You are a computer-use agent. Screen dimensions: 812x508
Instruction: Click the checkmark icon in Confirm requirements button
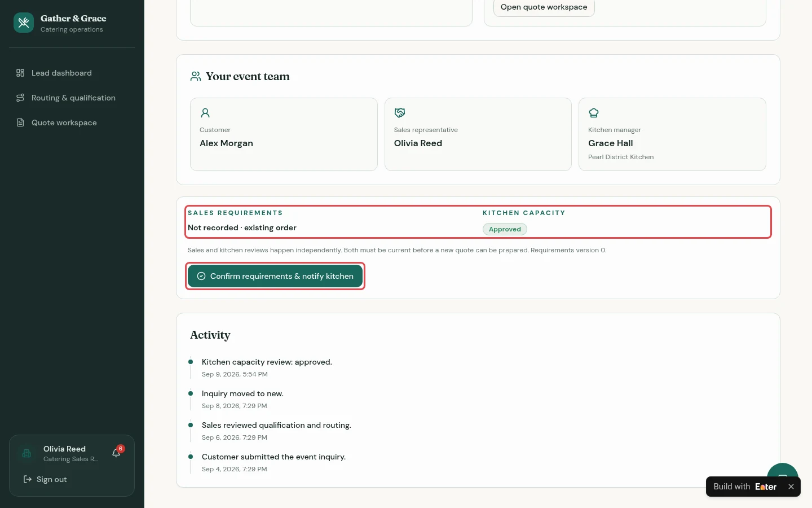(201, 276)
